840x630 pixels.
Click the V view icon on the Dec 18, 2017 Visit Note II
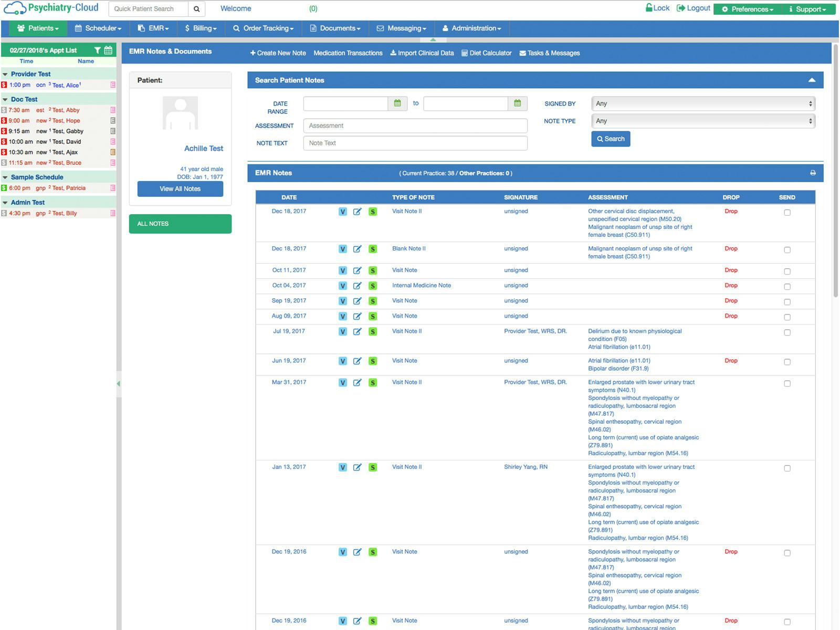(x=343, y=212)
